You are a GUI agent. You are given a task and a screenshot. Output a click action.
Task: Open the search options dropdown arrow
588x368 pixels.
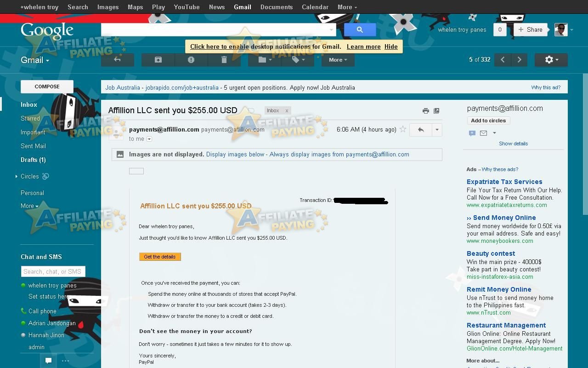pos(332,30)
